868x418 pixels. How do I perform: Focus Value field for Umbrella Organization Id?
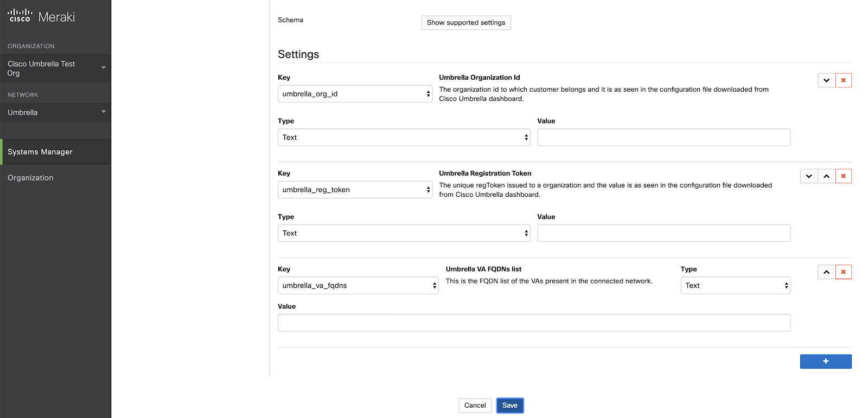coord(664,137)
